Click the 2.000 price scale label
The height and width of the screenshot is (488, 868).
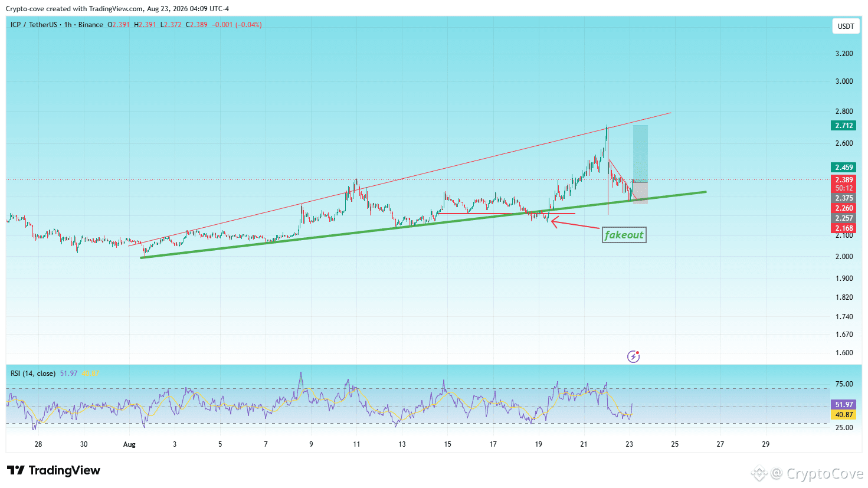tap(844, 257)
